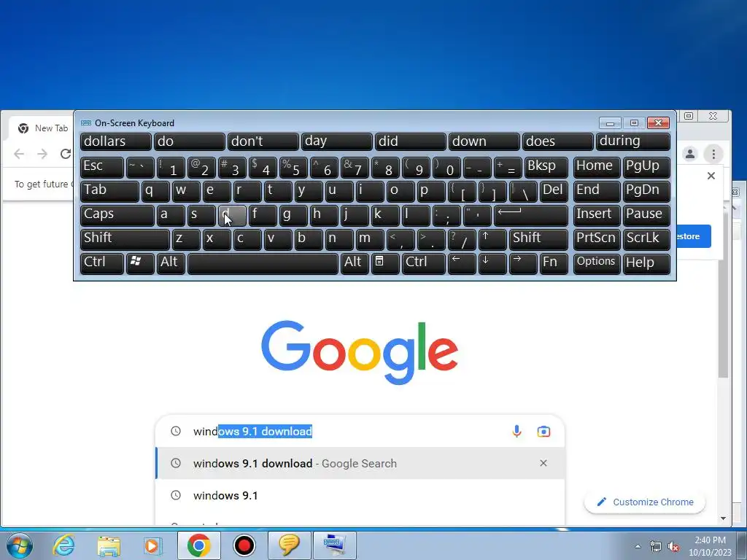Remove 'windows 9.1 download' suggestion with X
The width and height of the screenshot is (747, 560).
543,463
